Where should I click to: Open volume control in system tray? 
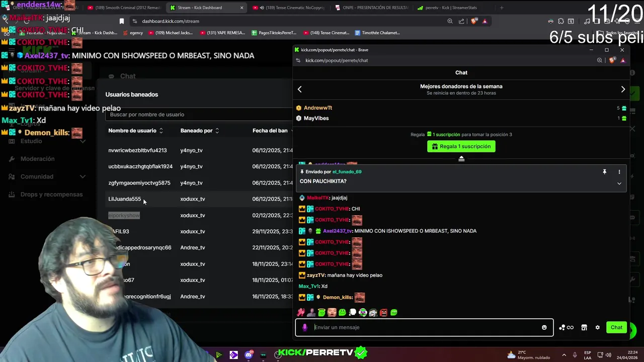[609, 355]
